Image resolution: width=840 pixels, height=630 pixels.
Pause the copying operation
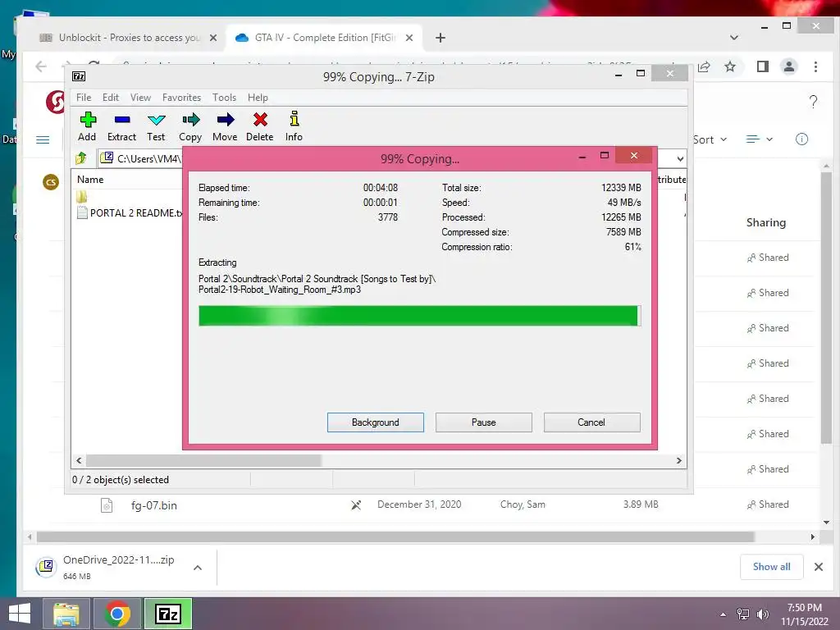click(x=484, y=422)
